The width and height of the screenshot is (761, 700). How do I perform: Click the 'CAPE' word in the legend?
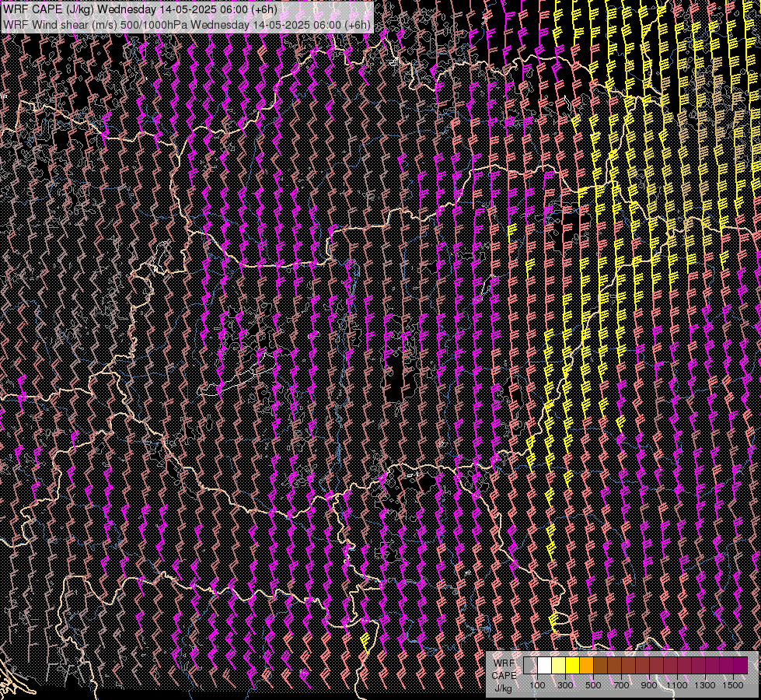coord(504,676)
